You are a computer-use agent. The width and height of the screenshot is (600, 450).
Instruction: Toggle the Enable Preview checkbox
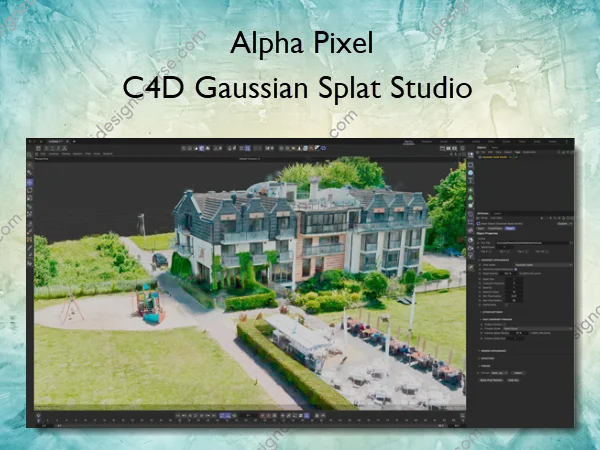504,324
